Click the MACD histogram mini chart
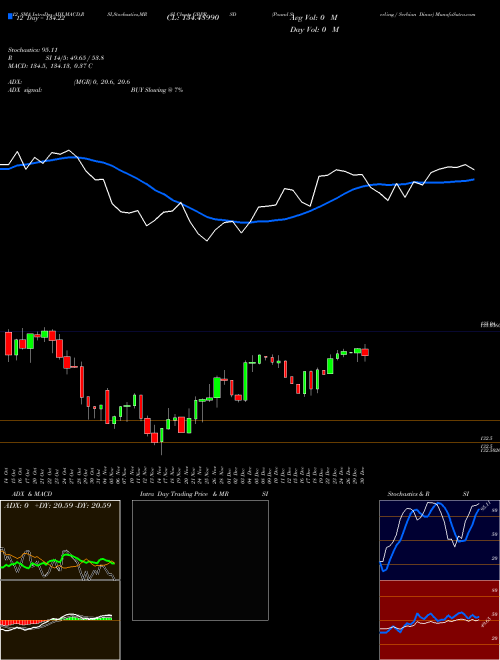 (x=60, y=620)
